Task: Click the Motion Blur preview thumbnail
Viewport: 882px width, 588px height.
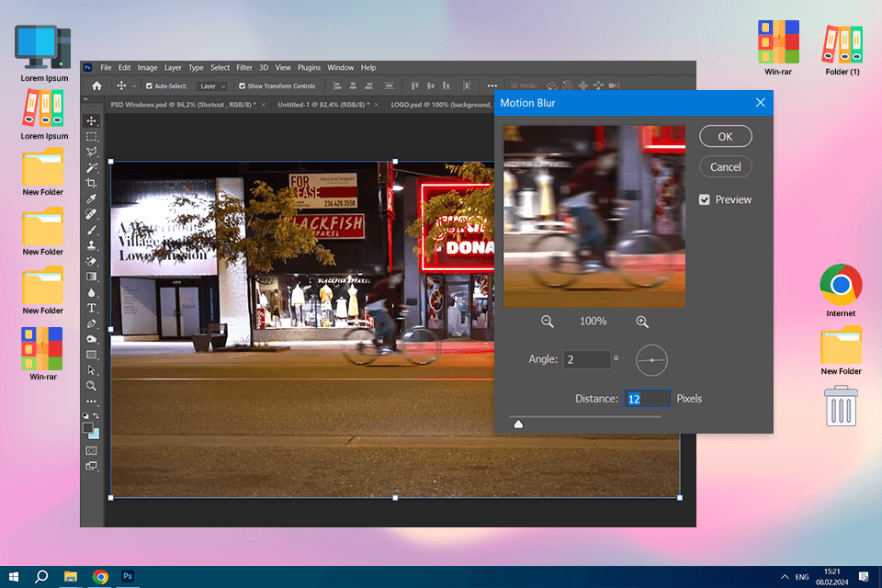Action: (x=594, y=217)
